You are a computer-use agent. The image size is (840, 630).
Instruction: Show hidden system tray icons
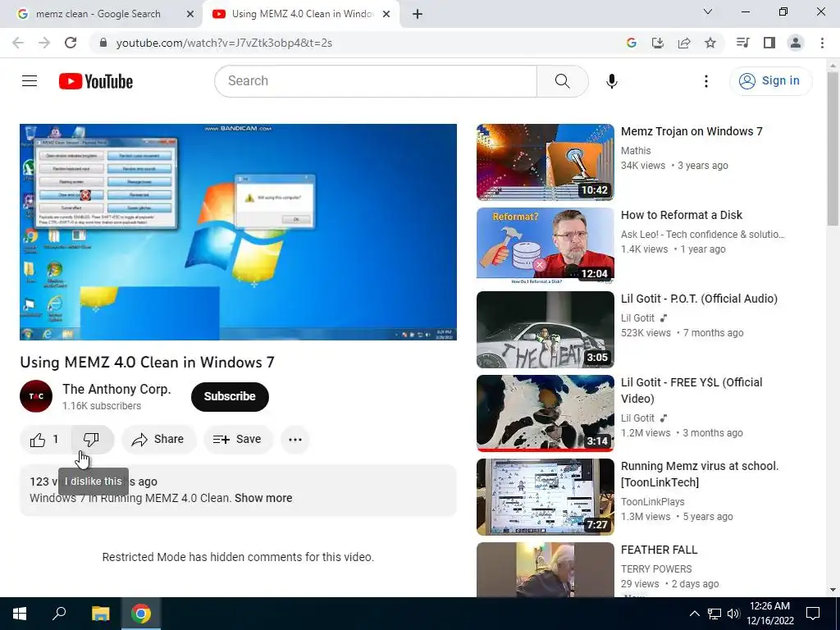pyautogui.click(x=694, y=614)
